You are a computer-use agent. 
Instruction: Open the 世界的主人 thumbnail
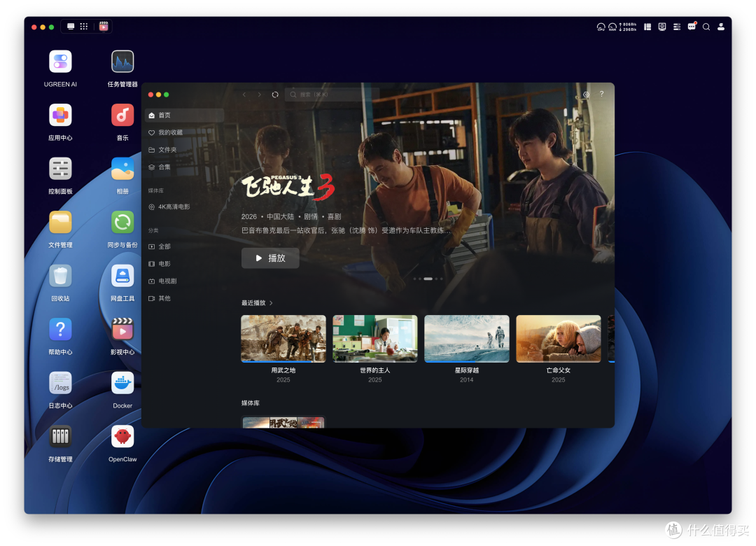375,339
